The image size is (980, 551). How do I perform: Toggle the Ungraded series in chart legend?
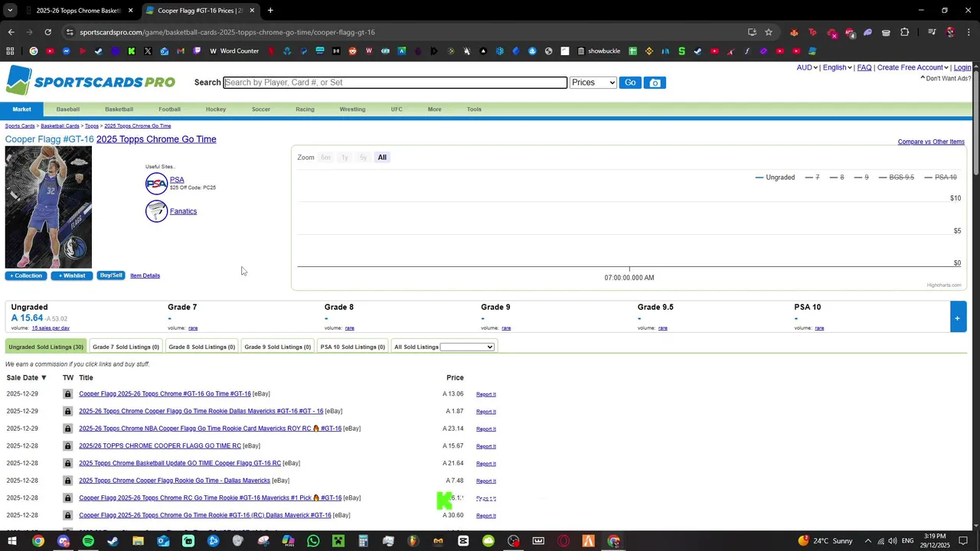pyautogui.click(x=775, y=178)
